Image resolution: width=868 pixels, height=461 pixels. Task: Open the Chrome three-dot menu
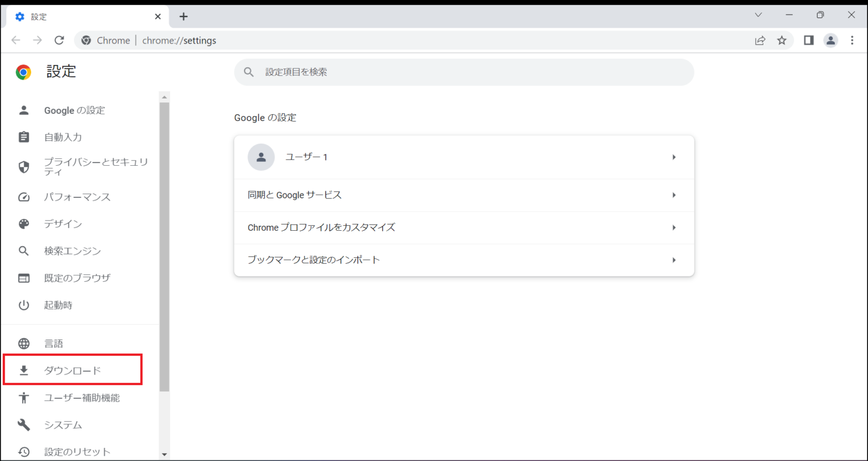852,40
